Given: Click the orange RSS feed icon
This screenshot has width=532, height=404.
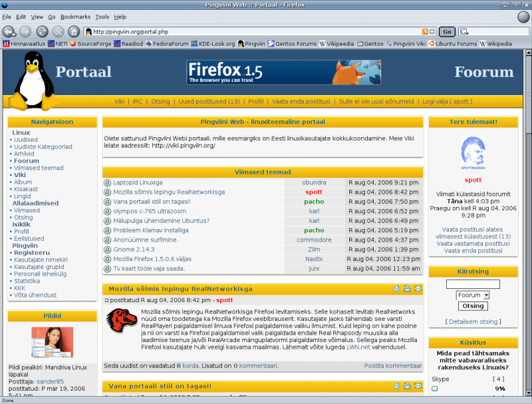Looking at the screenshot, I should (x=425, y=31).
